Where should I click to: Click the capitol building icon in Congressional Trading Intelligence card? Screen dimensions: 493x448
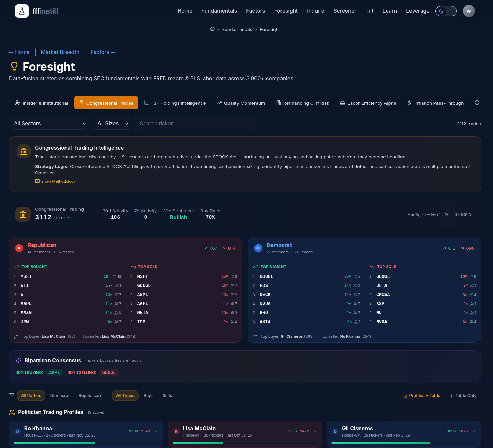click(24, 151)
